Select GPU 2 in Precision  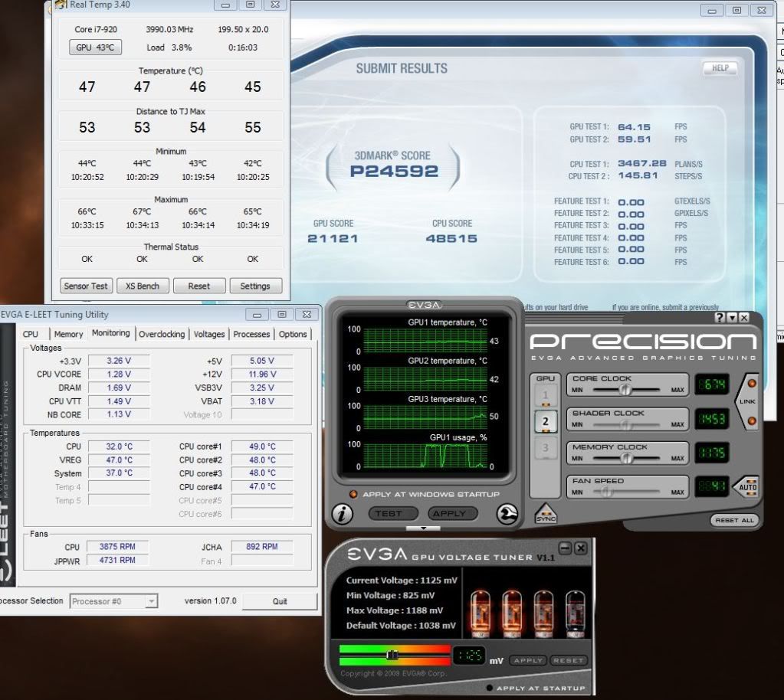coord(546,420)
